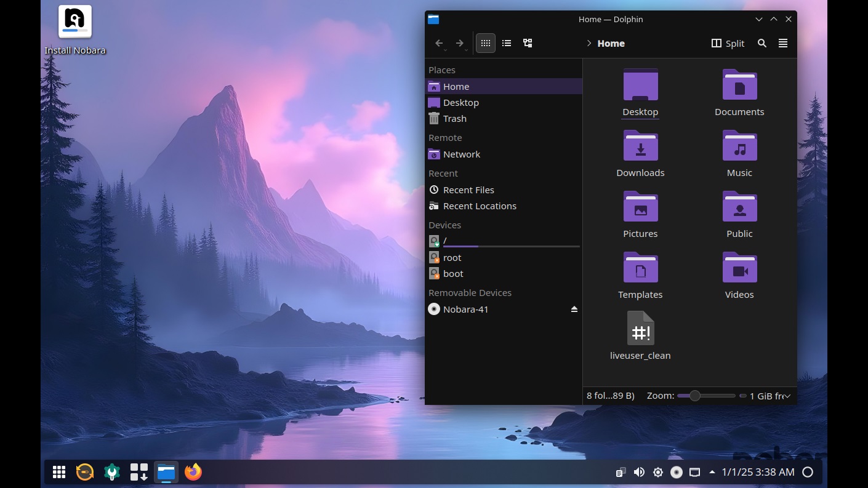Show hidden system tray icons arrow
Image resolution: width=868 pixels, height=488 pixels.
tap(712, 472)
